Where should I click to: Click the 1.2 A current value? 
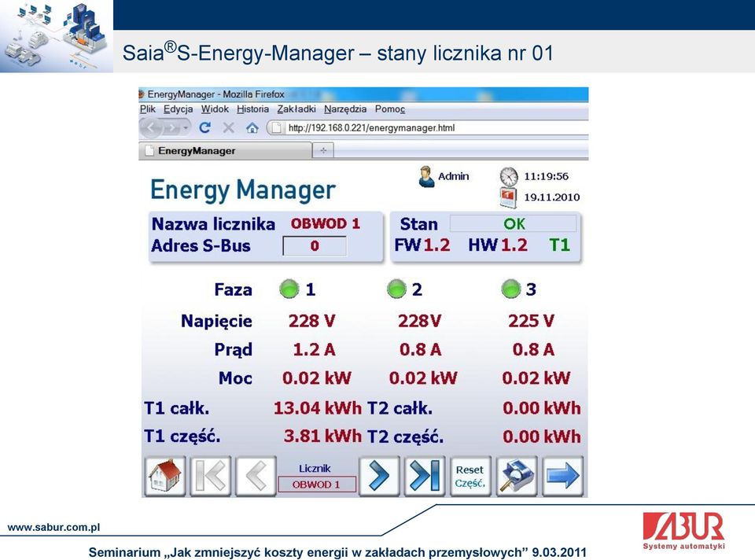314,349
